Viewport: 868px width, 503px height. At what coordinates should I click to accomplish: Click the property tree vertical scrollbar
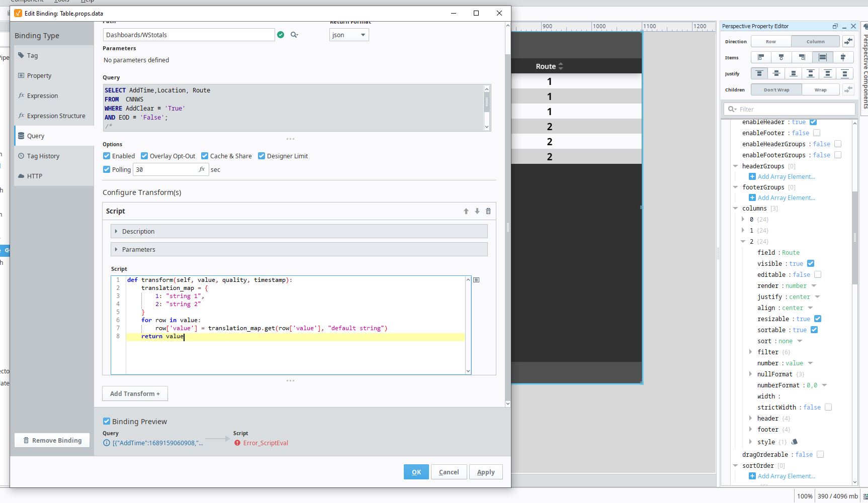pyautogui.click(x=855, y=238)
